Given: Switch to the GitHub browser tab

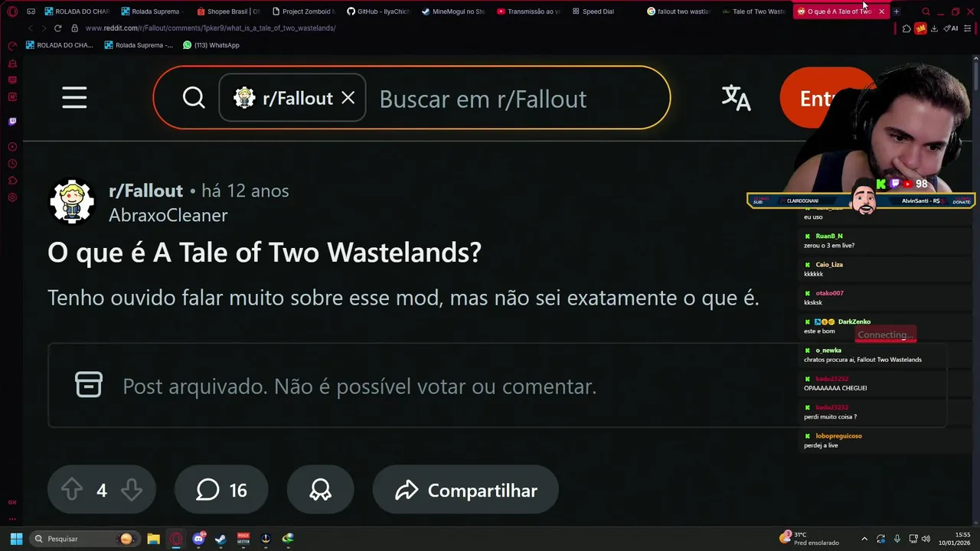Looking at the screenshot, I should [x=378, y=11].
